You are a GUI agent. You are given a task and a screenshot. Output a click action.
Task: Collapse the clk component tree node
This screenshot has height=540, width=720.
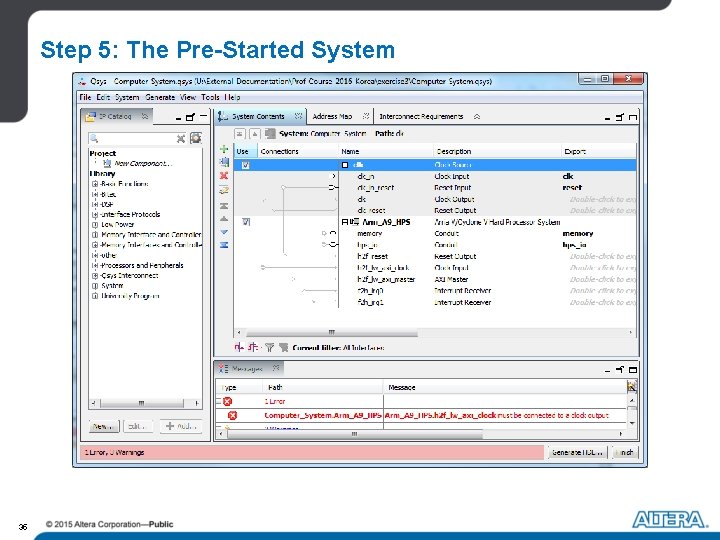345,165
